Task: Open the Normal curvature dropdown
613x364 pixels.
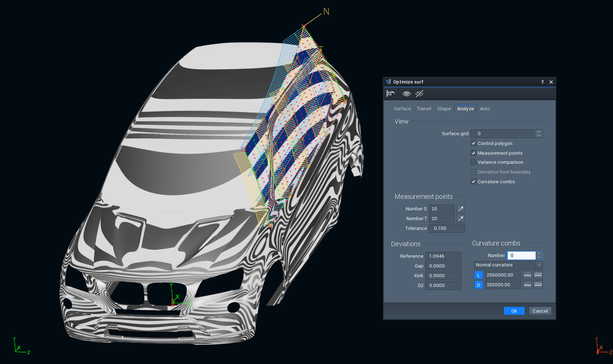Action: (x=508, y=265)
